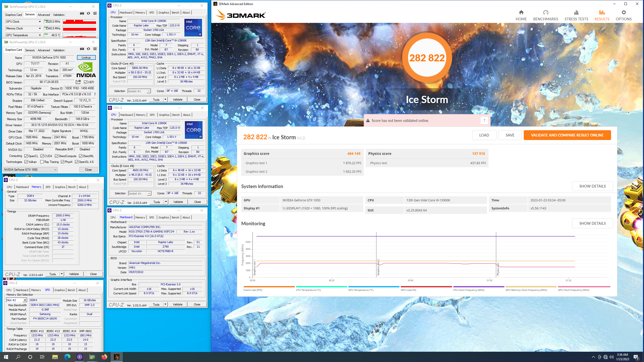Image resolution: width=644 pixels, height=362 pixels.
Task: Toggle CPU Clock Frequency legend color bar
Action: point(479,287)
